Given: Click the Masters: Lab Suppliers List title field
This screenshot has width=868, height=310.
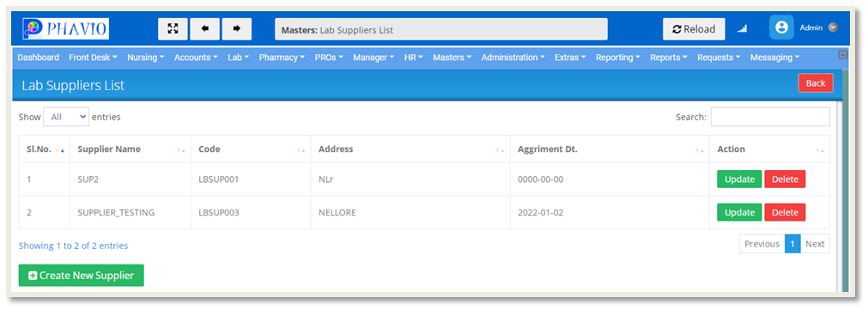Looking at the screenshot, I should coord(441,29).
